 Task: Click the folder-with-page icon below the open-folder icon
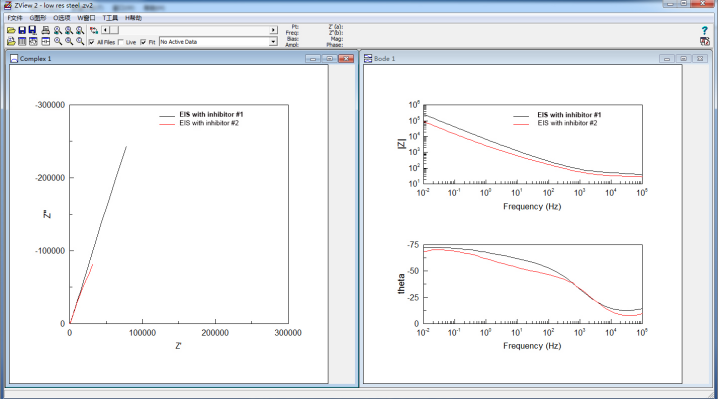[11, 41]
